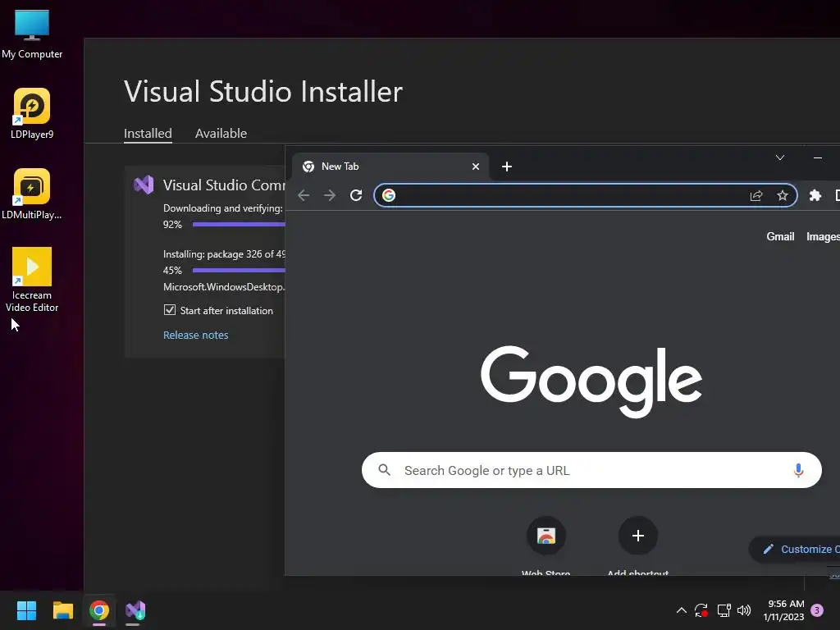This screenshot has height=630, width=840.
Task: Open a new Chrome tab
Action: click(507, 167)
